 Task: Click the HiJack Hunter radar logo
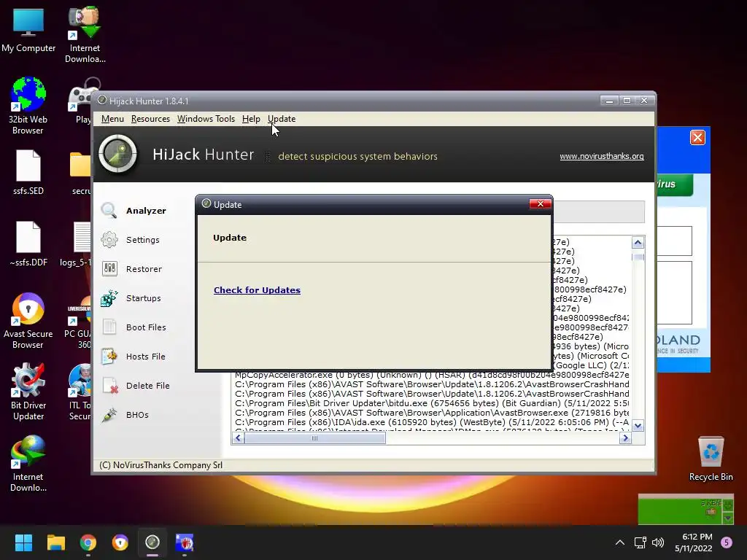117,155
